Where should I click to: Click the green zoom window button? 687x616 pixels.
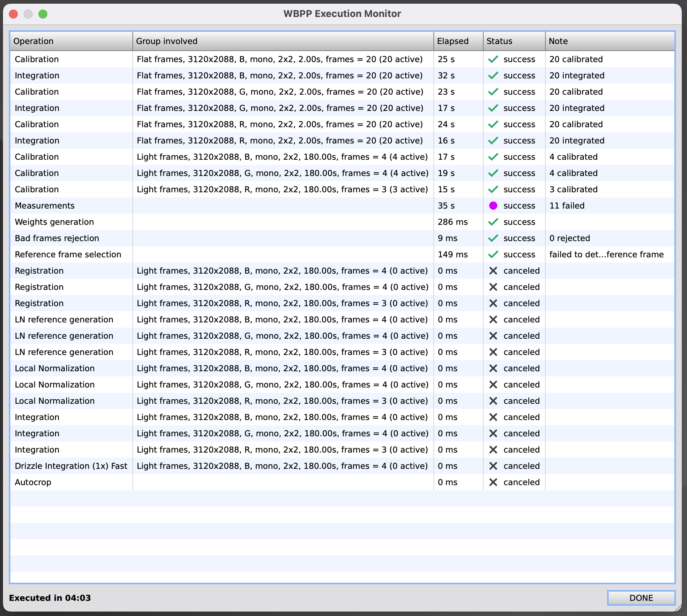click(x=43, y=14)
